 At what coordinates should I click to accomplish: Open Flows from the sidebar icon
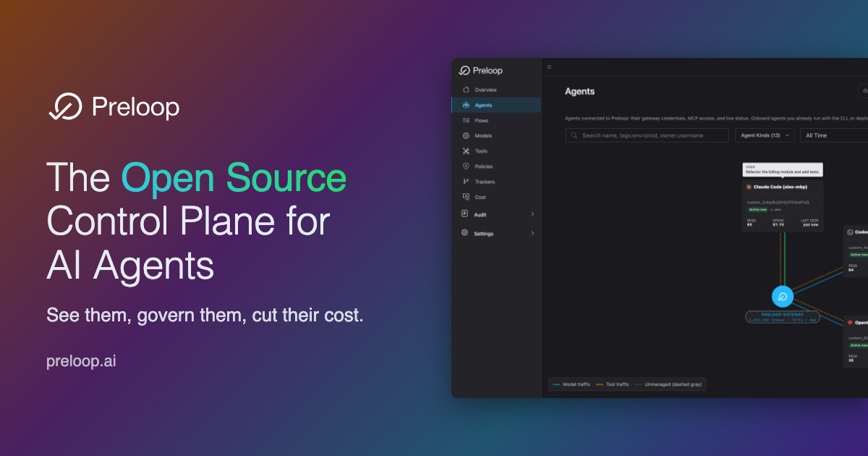coord(466,120)
